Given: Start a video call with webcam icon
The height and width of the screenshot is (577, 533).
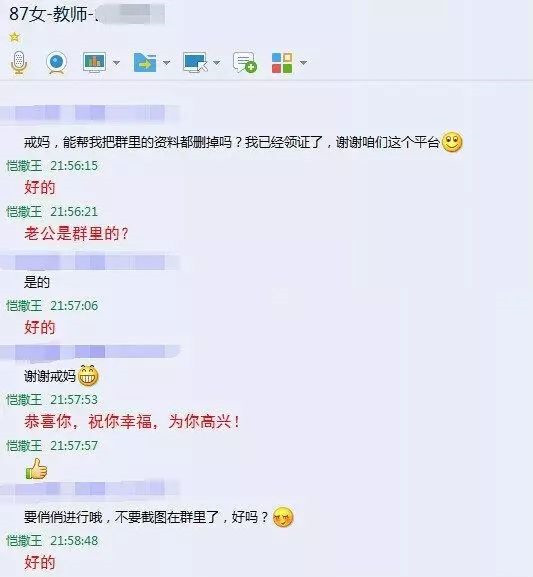Looking at the screenshot, I should coord(56,63).
